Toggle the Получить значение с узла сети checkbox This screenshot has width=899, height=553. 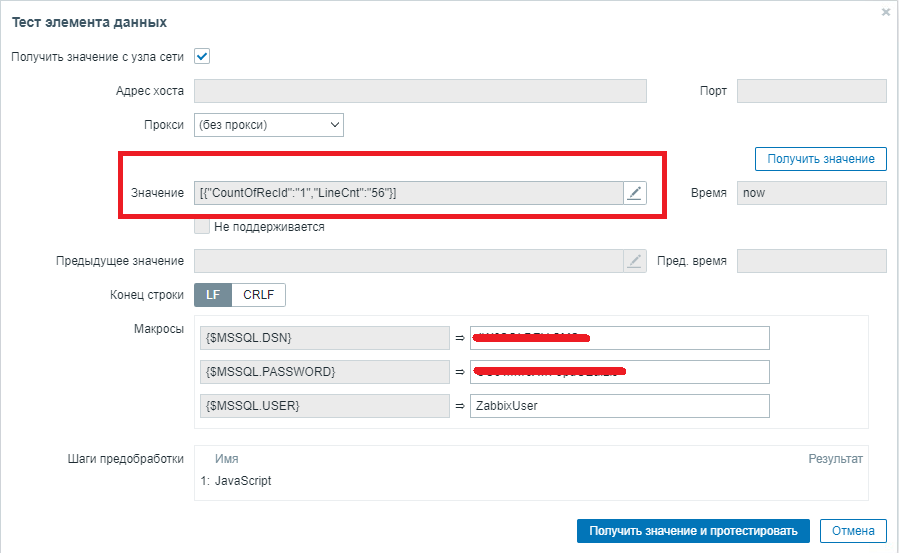coord(202,57)
